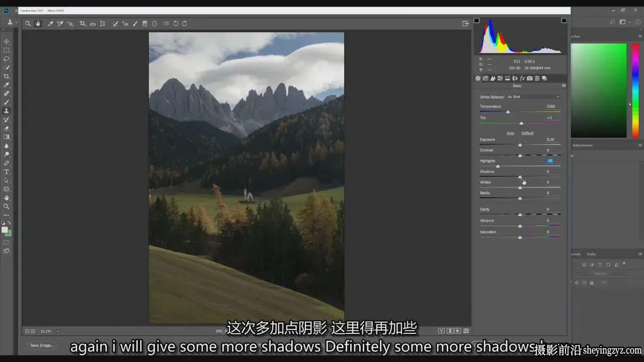Select the Camera Raw Crop tool
Screen dimensions: 644x362
point(83,24)
